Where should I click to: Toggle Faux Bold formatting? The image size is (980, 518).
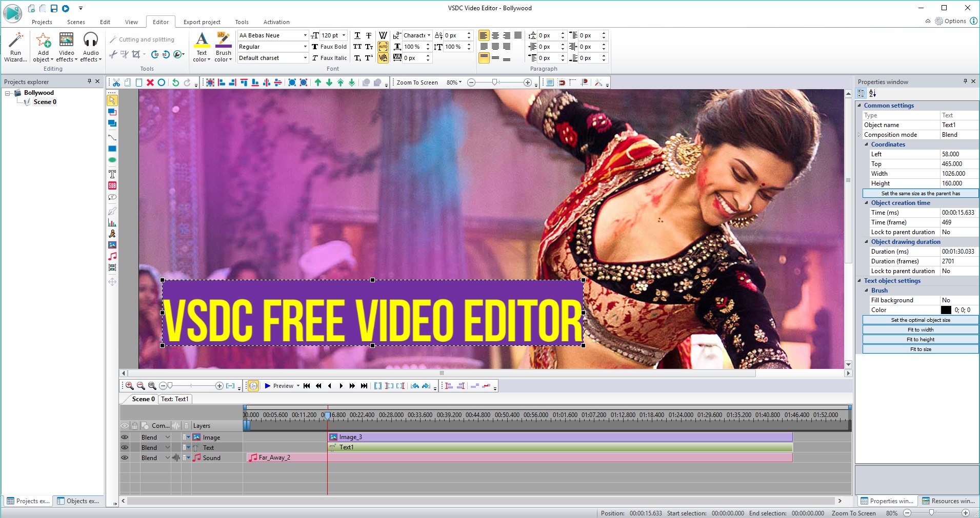point(329,47)
